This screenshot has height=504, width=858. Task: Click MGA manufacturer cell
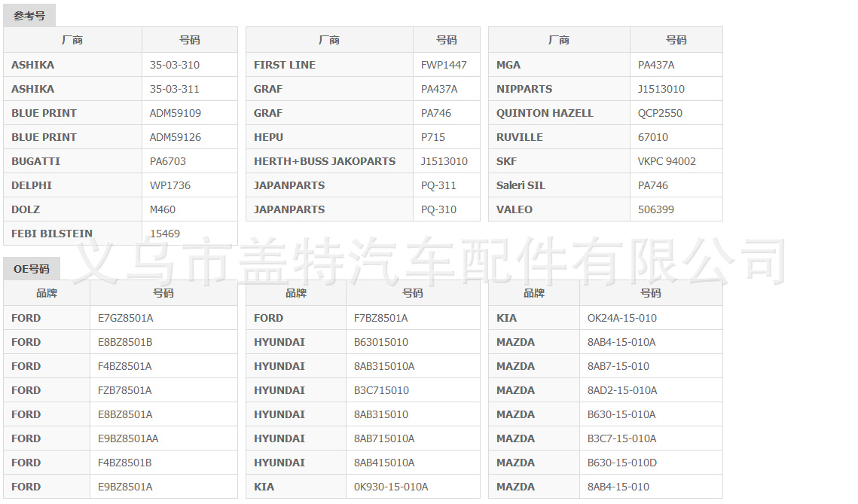pyautogui.click(x=559, y=65)
